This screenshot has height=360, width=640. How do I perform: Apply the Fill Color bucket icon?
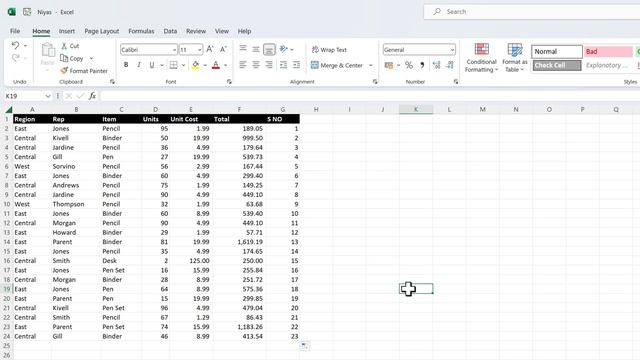(x=196, y=65)
